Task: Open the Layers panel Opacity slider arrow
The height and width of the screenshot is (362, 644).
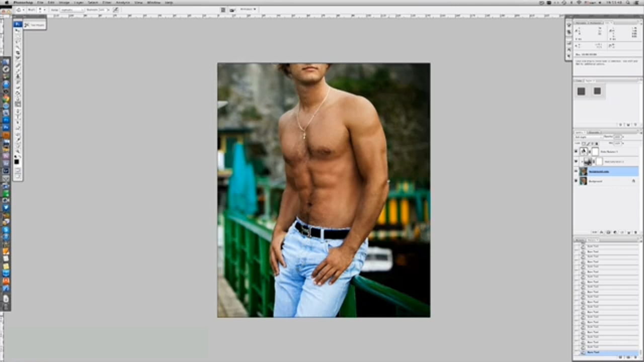Action: (624, 137)
